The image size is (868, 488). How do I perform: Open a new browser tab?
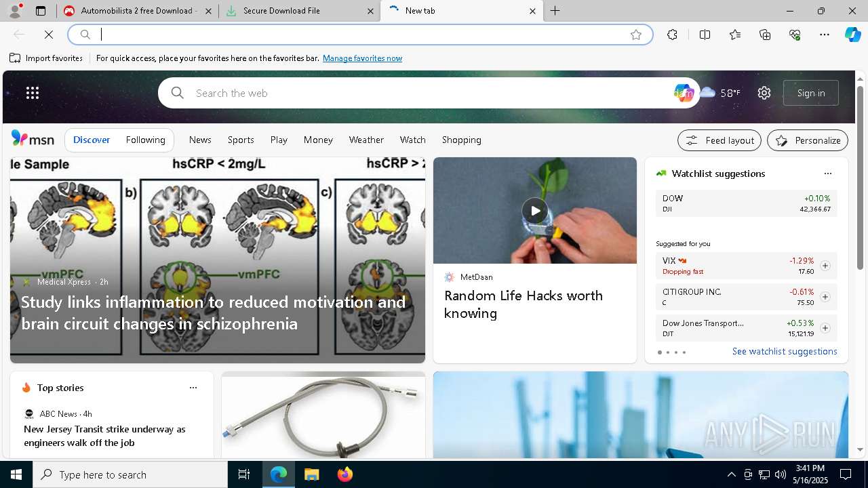[555, 11]
